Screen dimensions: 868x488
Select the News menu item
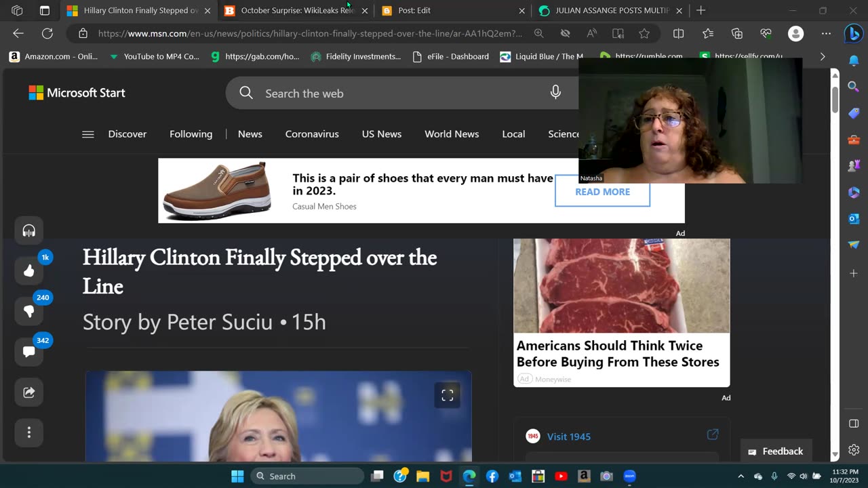click(x=250, y=134)
